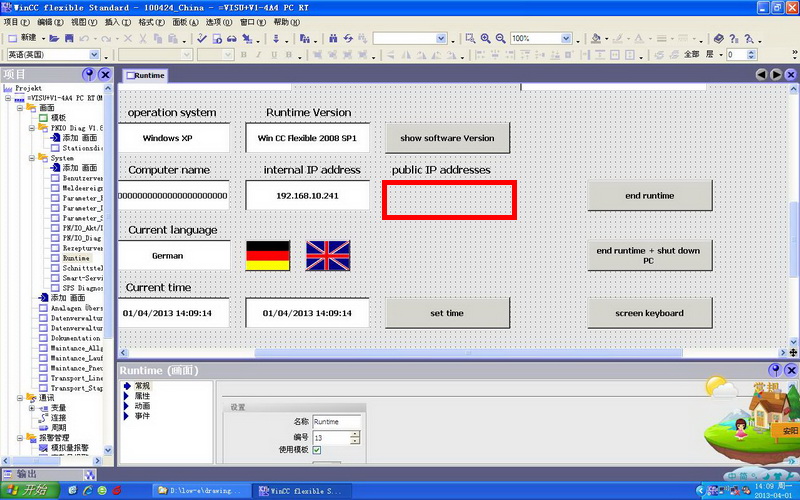Click the layer number stepper
800x500 pixels.
tap(751, 55)
